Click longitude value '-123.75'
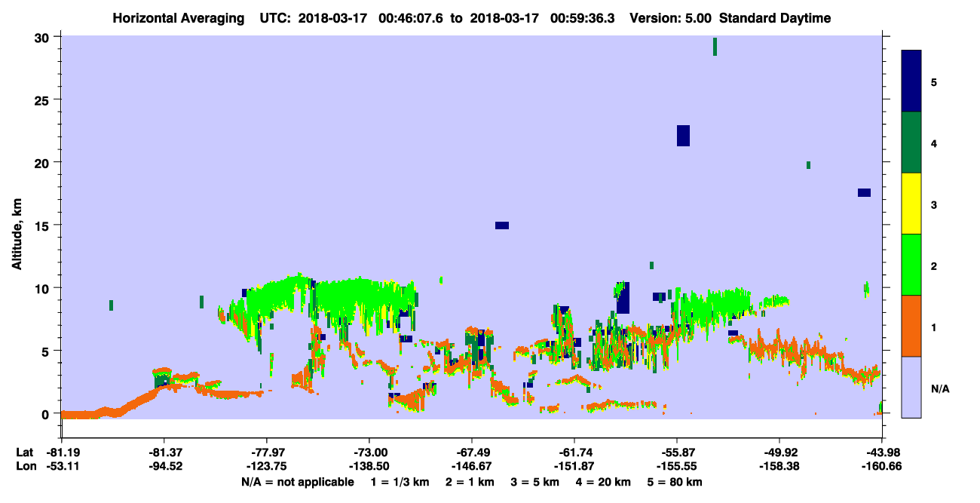 266,467
